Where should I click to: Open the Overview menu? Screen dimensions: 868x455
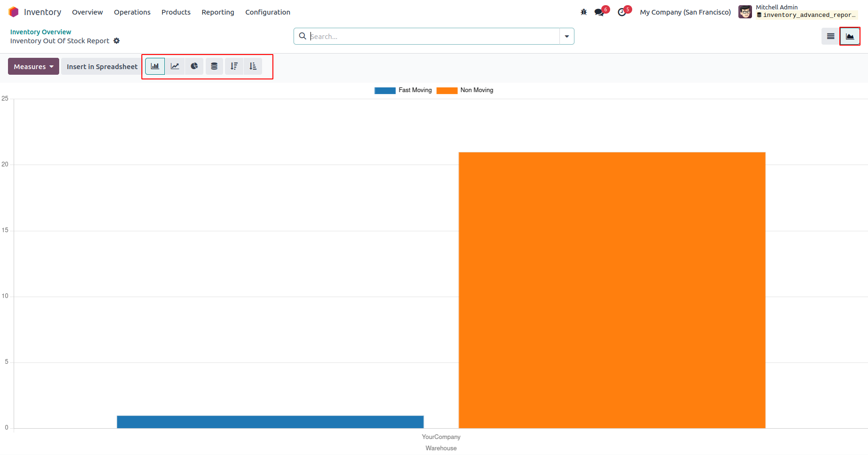click(x=87, y=12)
